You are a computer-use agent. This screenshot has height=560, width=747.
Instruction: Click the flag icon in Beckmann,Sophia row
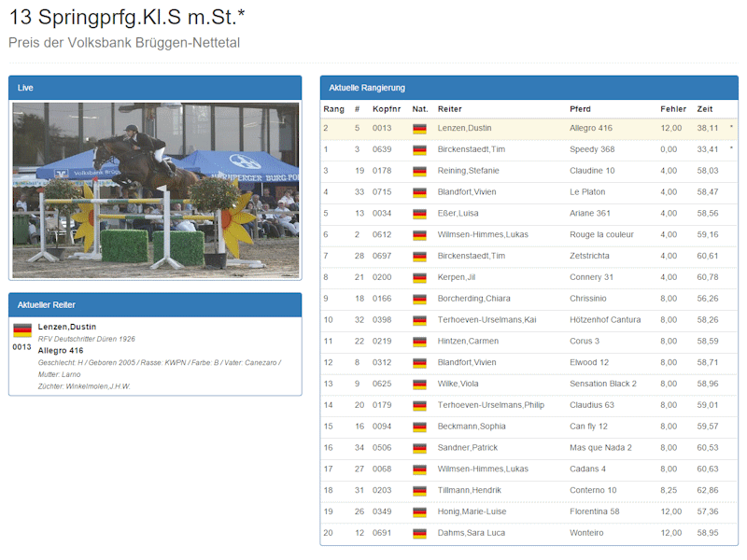click(x=419, y=427)
